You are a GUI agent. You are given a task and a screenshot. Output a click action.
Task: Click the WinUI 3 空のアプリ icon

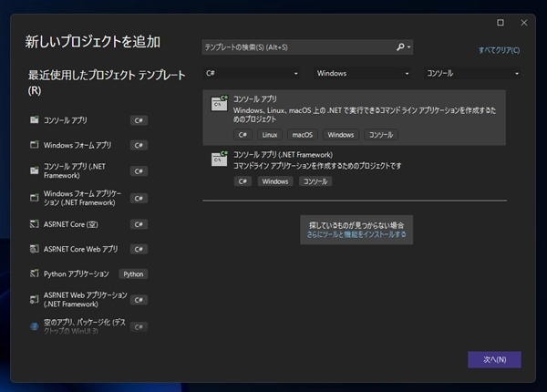(35, 326)
